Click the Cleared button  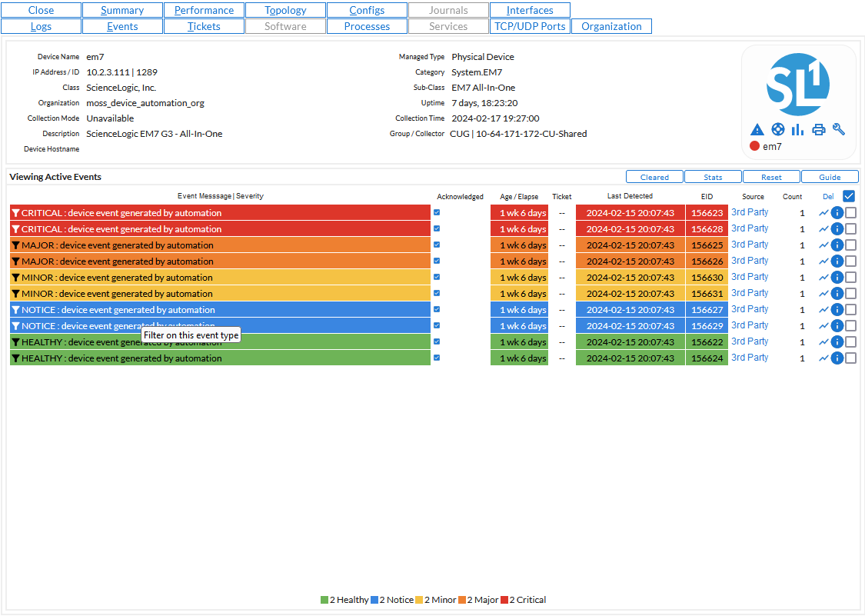click(654, 177)
